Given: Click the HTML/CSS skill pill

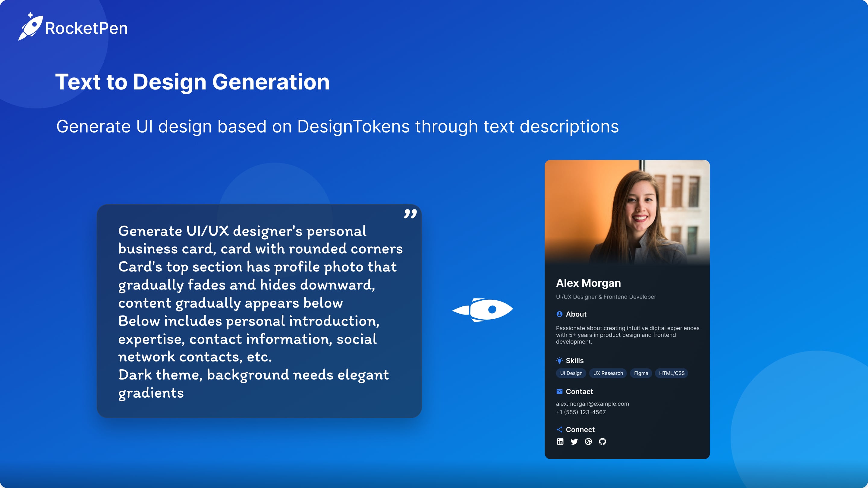Looking at the screenshot, I should tap(671, 373).
